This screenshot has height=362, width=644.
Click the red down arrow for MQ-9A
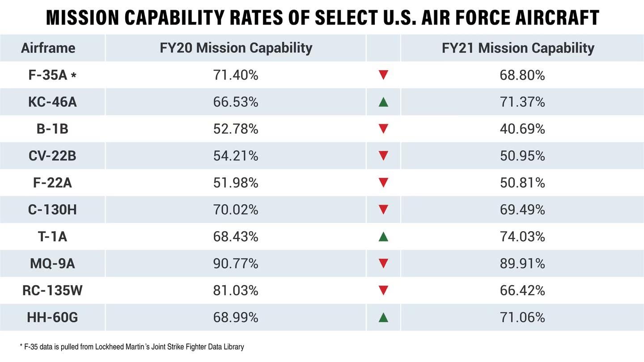click(383, 264)
